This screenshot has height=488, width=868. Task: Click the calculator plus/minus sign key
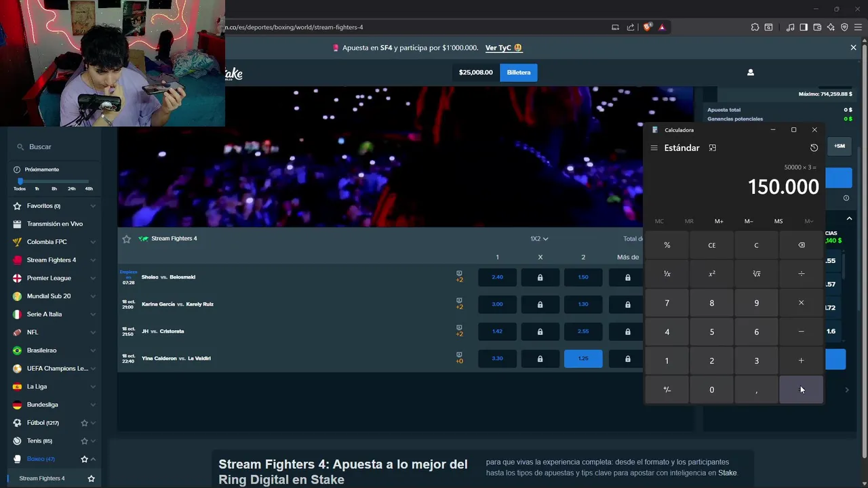point(667,390)
